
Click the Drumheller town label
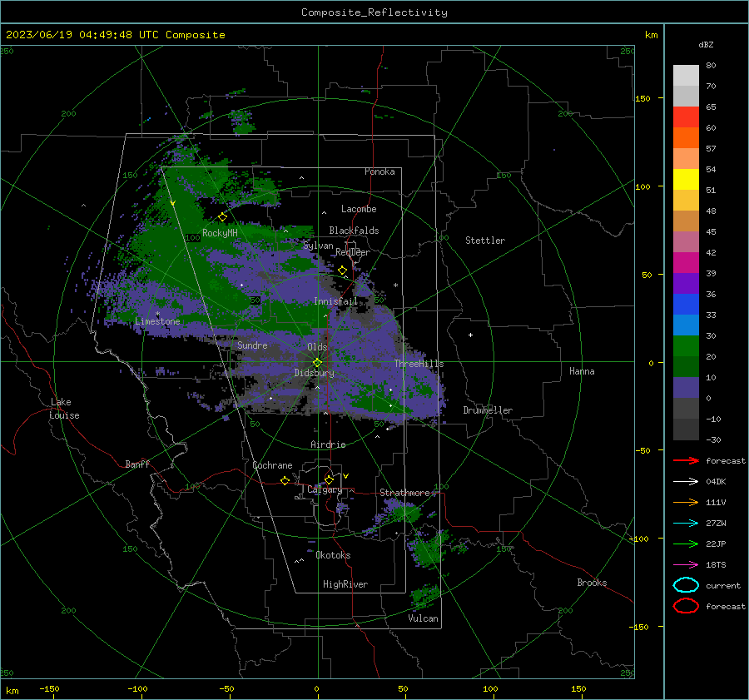488,410
